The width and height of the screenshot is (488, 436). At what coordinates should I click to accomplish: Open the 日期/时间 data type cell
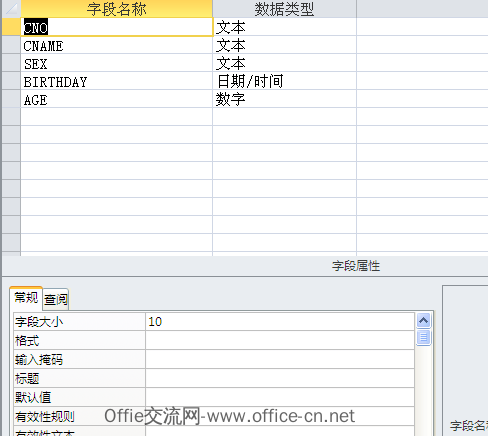tap(284, 81)
